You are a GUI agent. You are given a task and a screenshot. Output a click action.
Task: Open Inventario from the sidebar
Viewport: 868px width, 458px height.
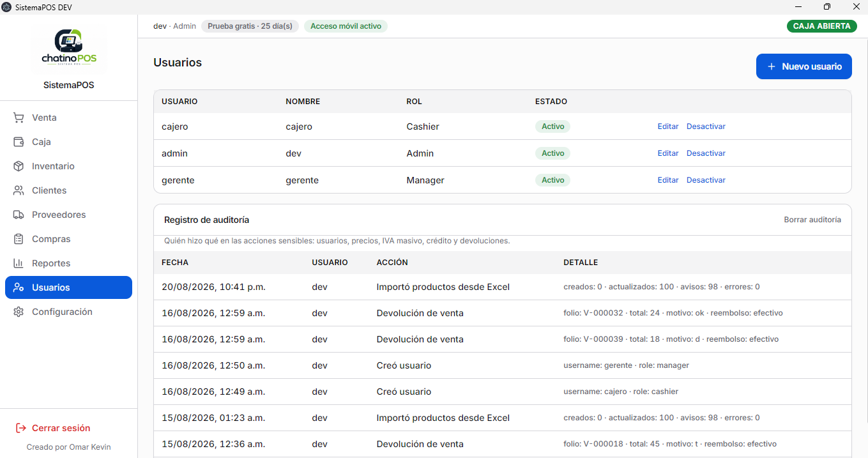click(68, 166)
